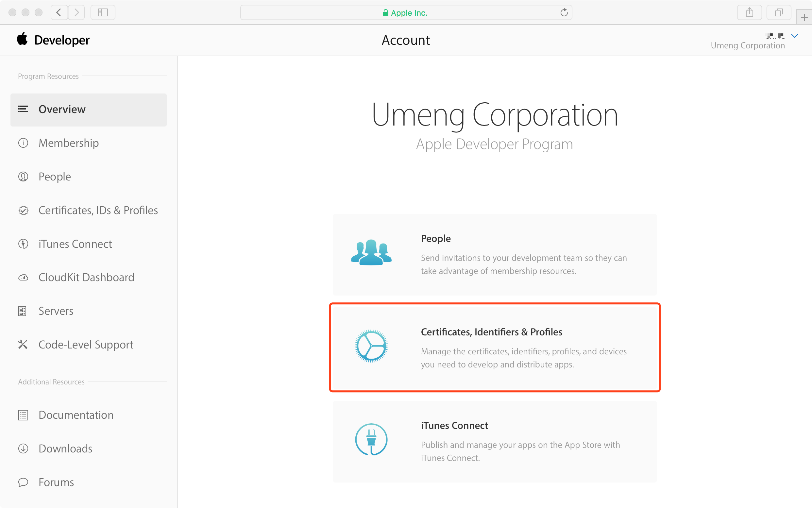
Task: Click the Membership info icon
Action: 23,143
